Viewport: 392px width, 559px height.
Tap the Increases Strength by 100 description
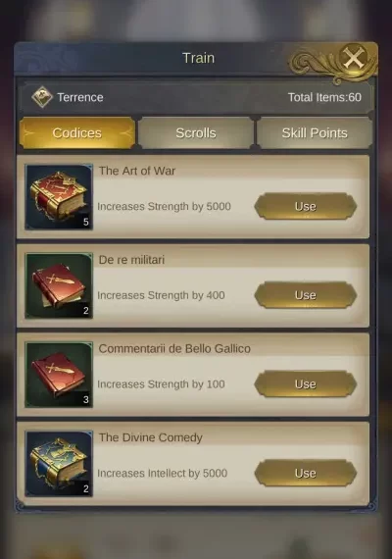[161, 384]
